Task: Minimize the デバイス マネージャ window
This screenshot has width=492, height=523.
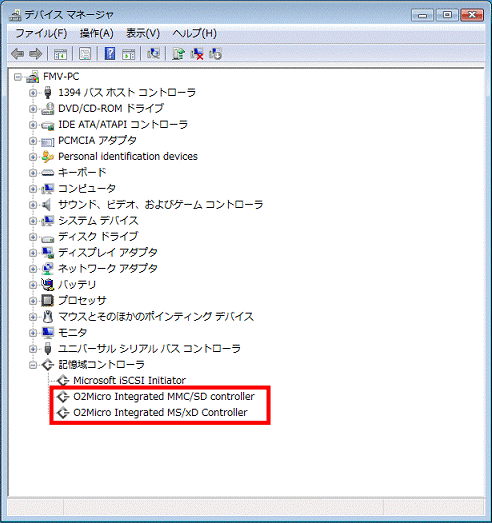Action: click(422, 15)
